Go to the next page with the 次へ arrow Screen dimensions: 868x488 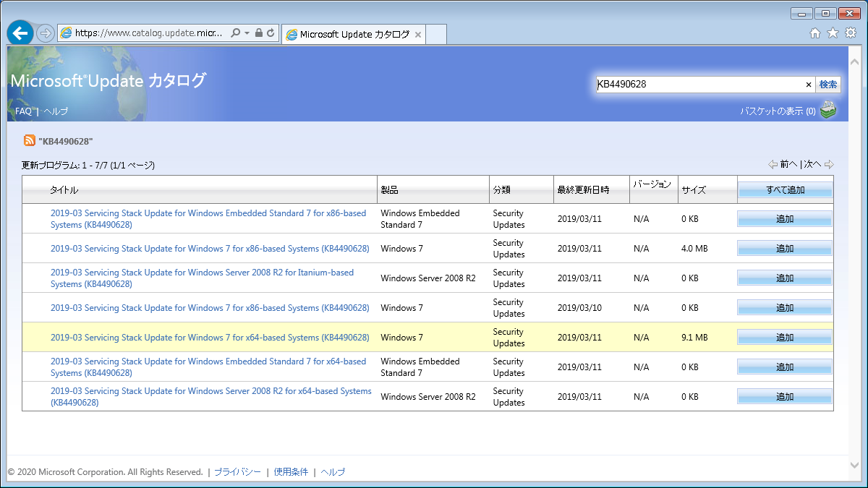[x=820, y=165]
